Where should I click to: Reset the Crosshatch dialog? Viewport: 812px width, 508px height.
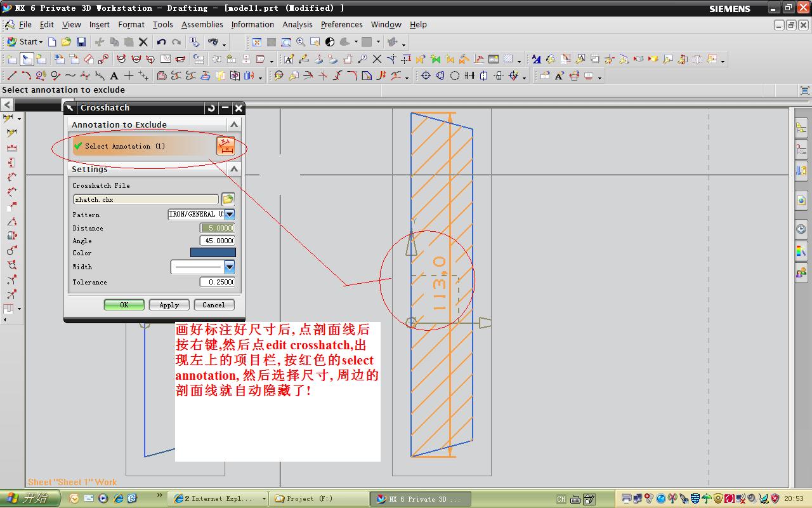[x=211, y=108]
